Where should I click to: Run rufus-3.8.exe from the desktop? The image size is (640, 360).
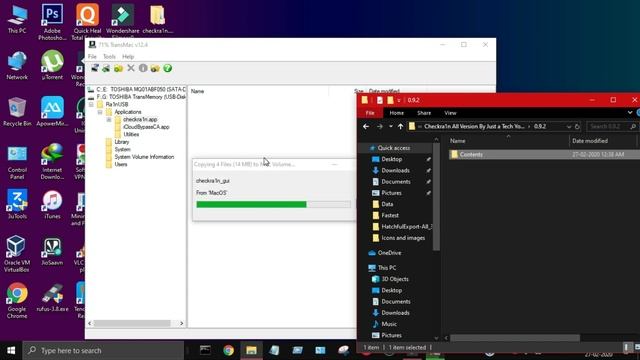(52, 298)
